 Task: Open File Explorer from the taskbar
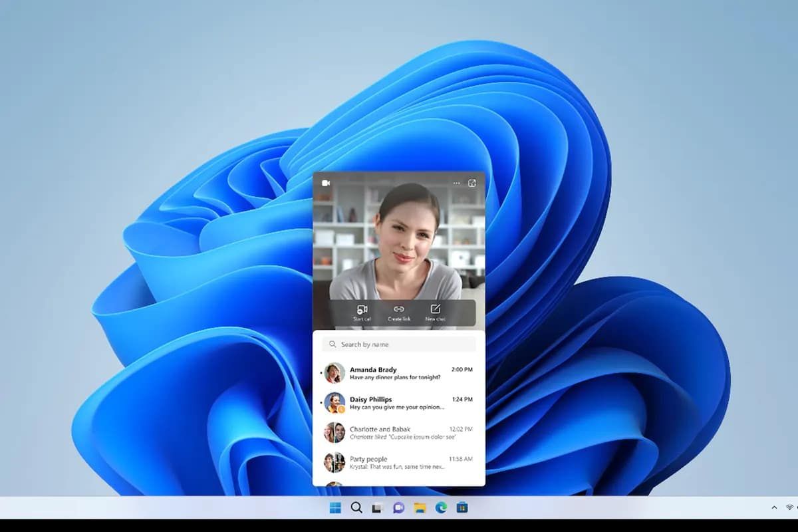pyautogui.click(x=420, y=507)
